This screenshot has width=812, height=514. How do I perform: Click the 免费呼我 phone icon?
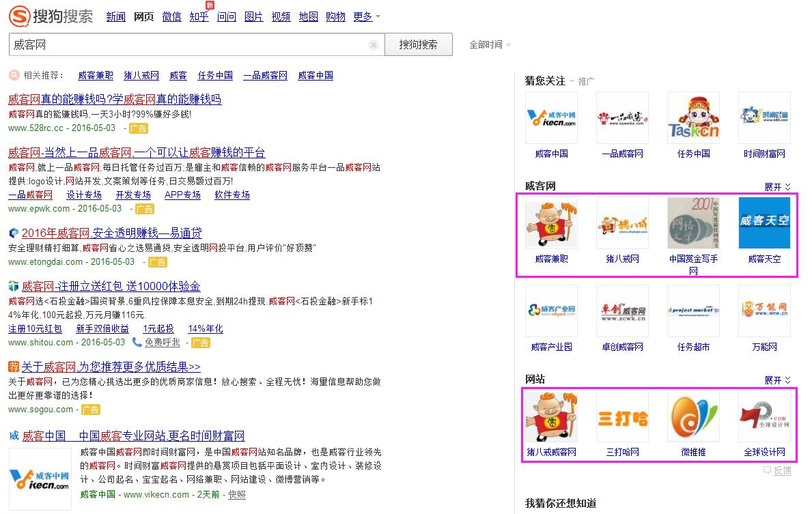pos(137,342)
